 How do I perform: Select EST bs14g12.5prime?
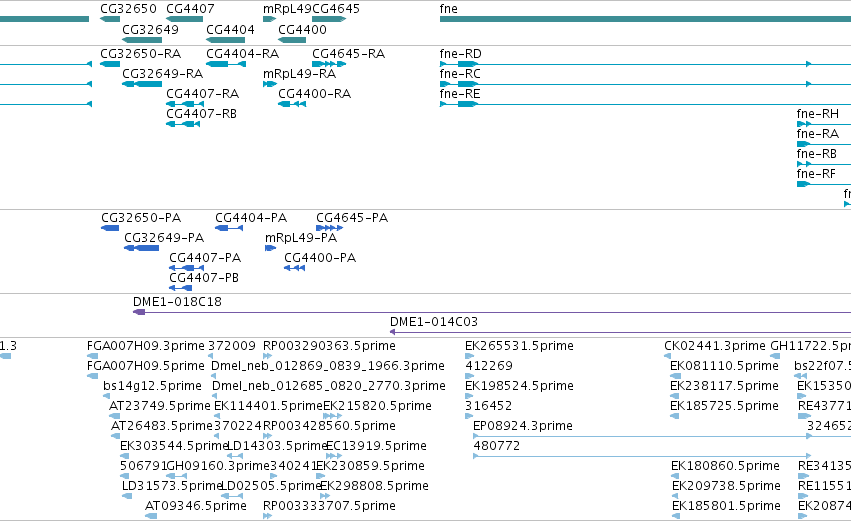pyautogui.click(x=153, y=386)
